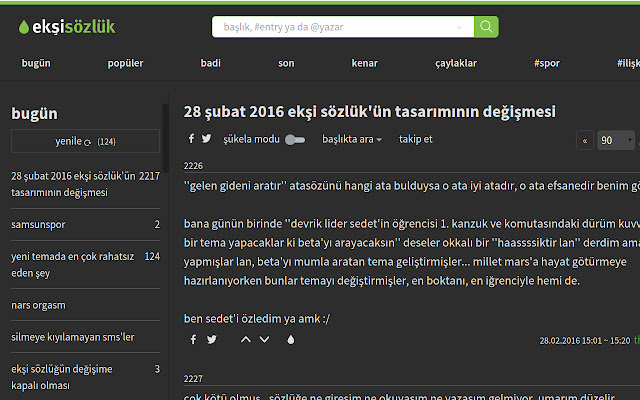Open sidebar topic silmeye kıyılamayan sms'ler
This screenshot has width=640, height=400.
[73, 337]
